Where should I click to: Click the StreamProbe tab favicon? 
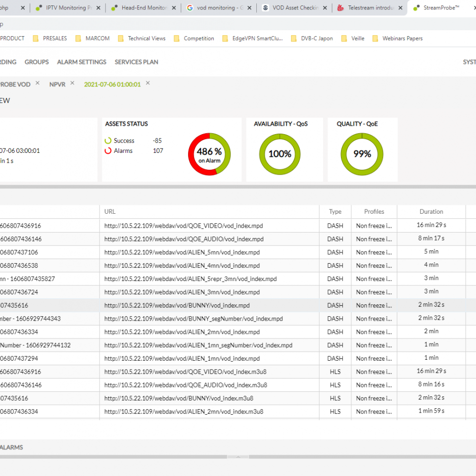coord(417,8)
